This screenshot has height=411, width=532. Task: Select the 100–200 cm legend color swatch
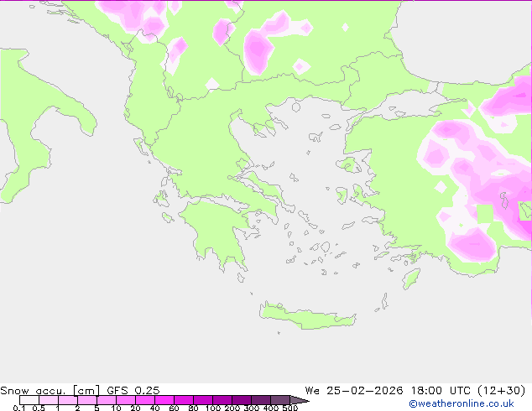(x=222, y=400)
